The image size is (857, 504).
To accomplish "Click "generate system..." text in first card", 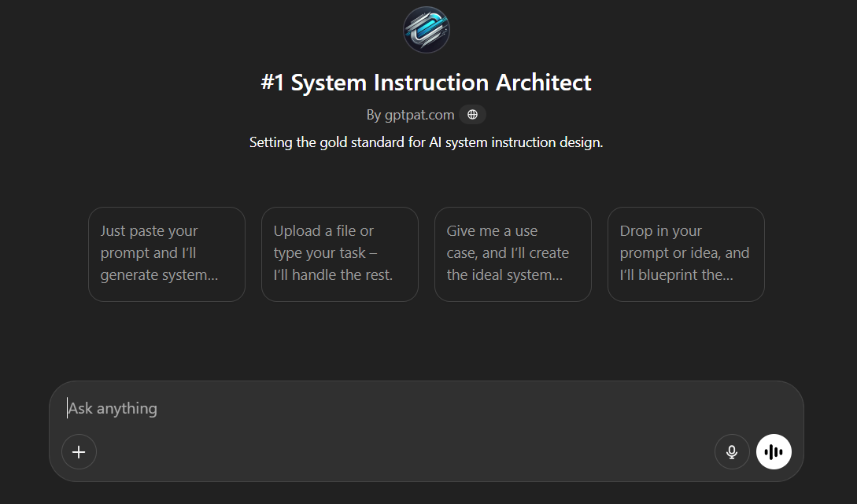I will pos(159,275).
